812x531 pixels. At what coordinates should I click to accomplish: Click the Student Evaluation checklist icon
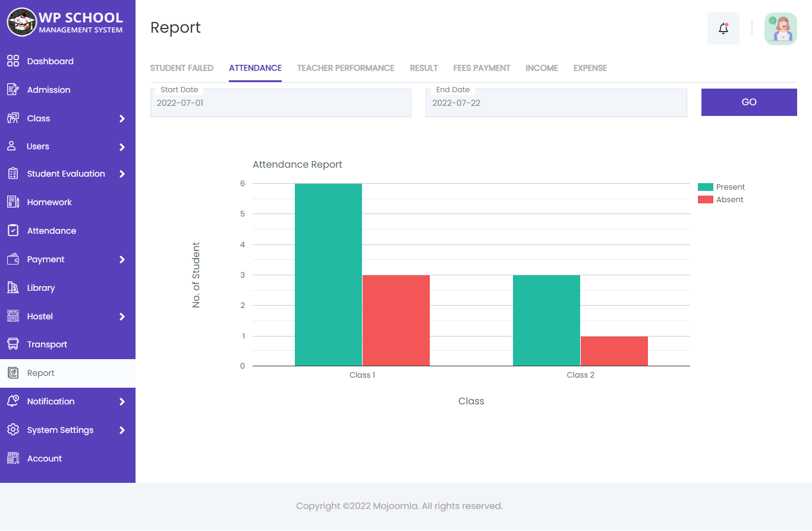pyautogui.click(x=13, y=174)
